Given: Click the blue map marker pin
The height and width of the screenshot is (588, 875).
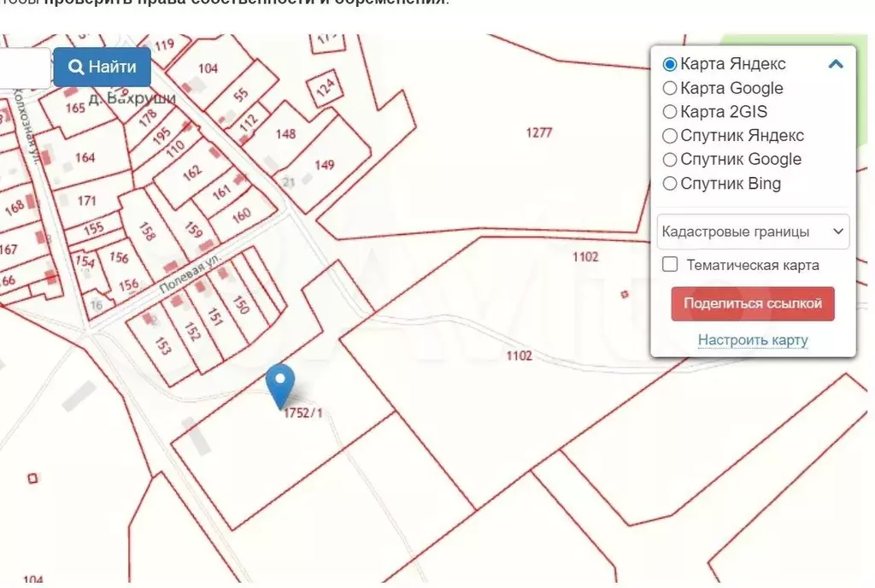Looking at the screenshot, I should (x=280, y=386).
